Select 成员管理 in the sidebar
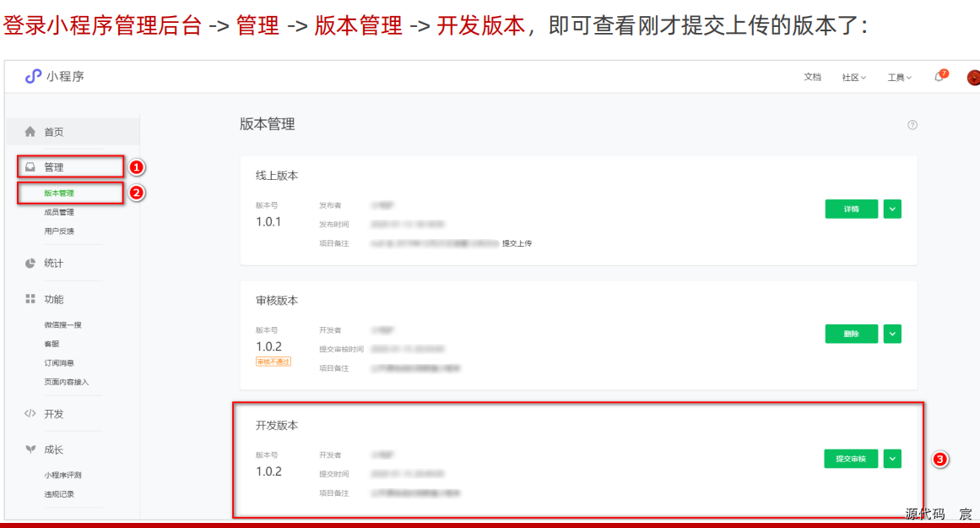 click(x=59, y=212)
